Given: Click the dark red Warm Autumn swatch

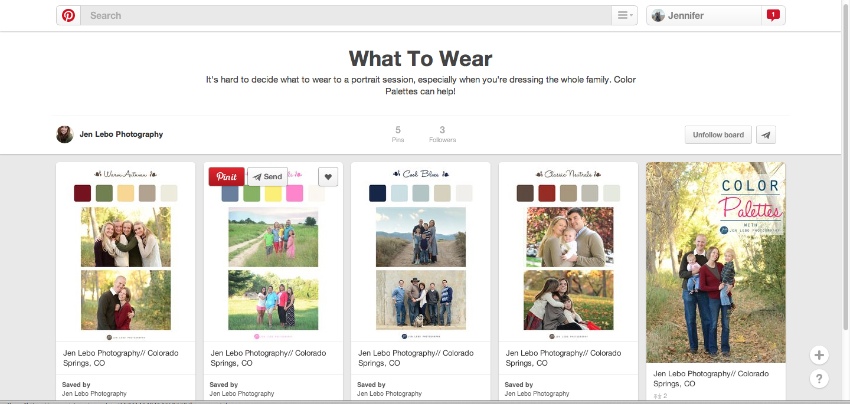Looking at the screenshot, I should [x=82, y=193].
